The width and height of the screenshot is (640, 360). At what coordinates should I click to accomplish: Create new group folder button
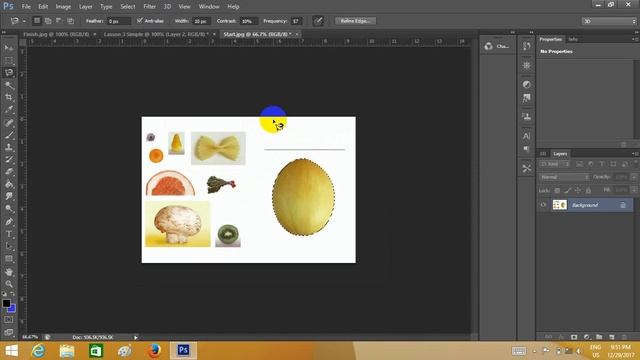[x=599, y=337]
